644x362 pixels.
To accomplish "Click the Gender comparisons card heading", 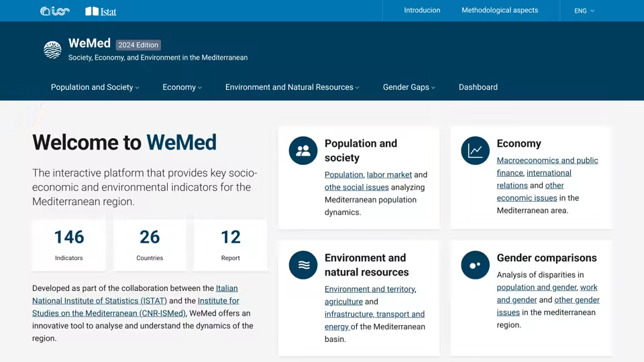I will tap(547, 257).
